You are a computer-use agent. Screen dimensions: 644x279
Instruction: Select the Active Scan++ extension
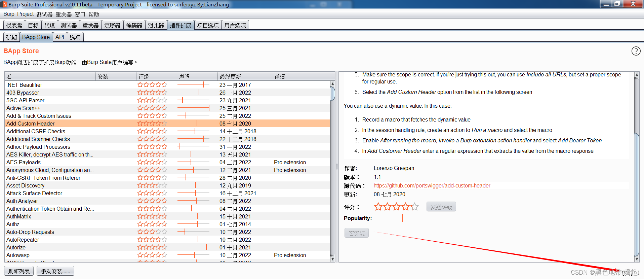[167, 108]
